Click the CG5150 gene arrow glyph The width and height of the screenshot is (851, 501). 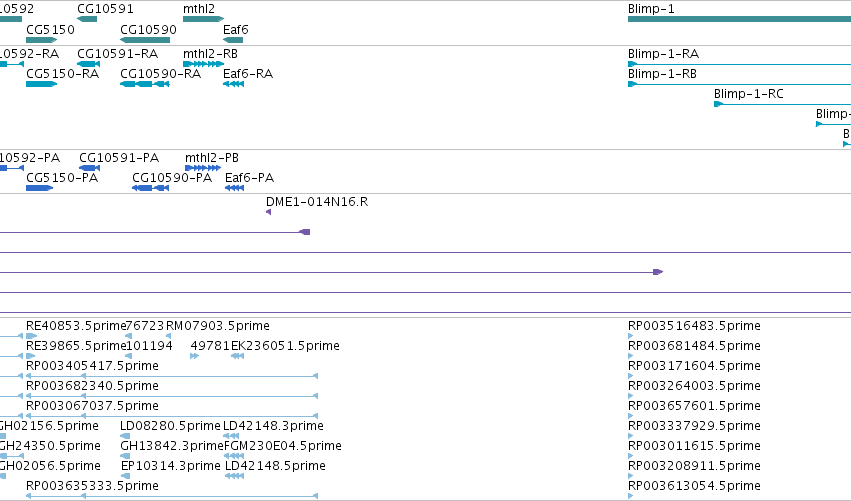coord(42,40)
